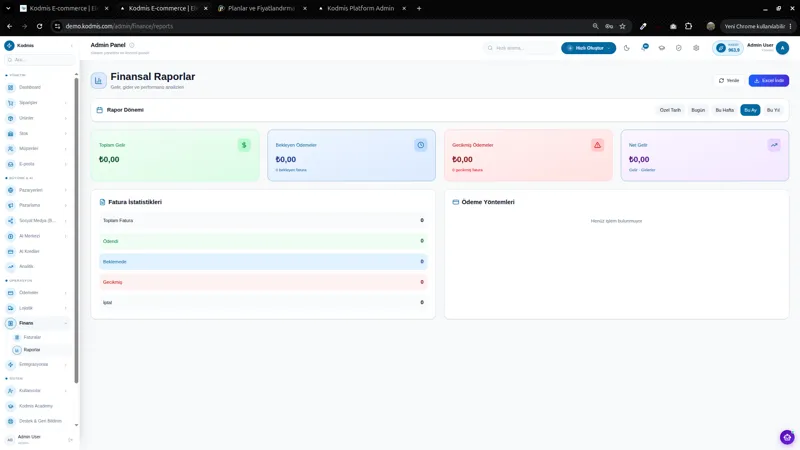Open the Stok section
This screenshot has height=450, width=800.
23,133
